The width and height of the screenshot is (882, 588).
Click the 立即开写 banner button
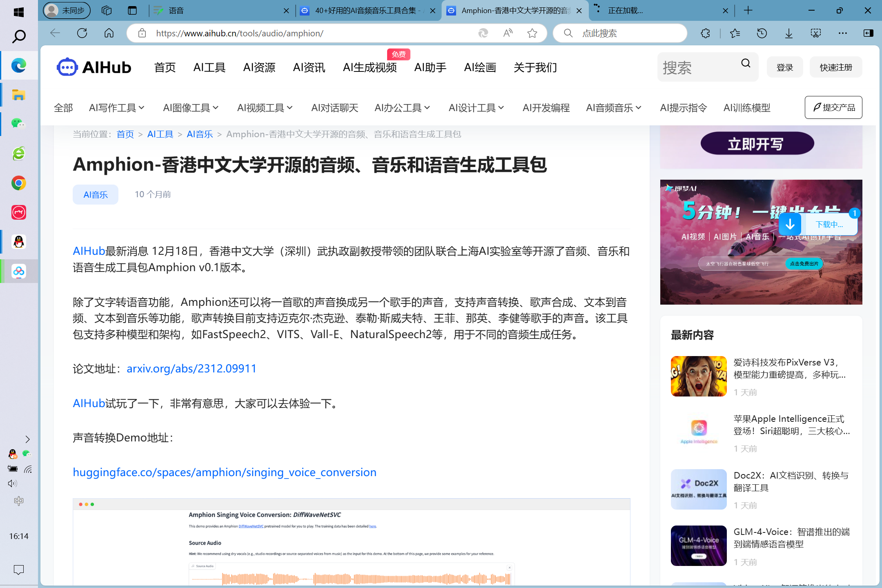(x=757, y=143)
